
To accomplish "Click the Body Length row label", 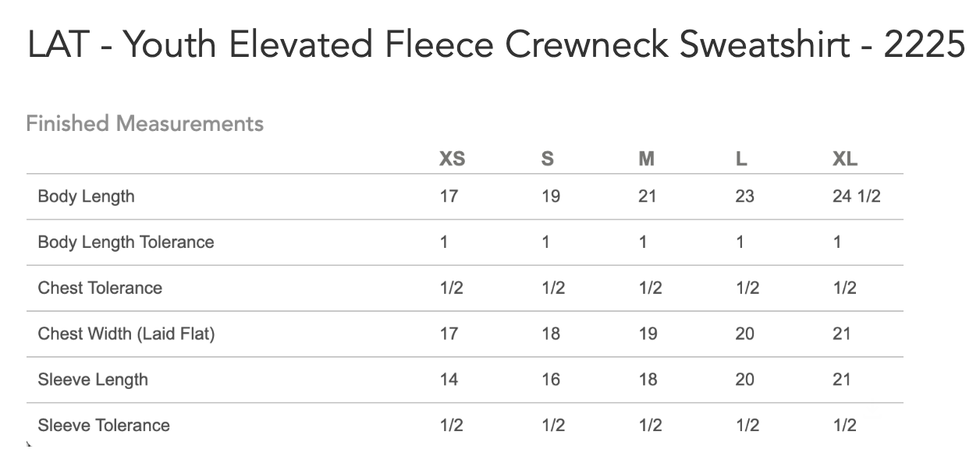I will (x=86, y=196).
